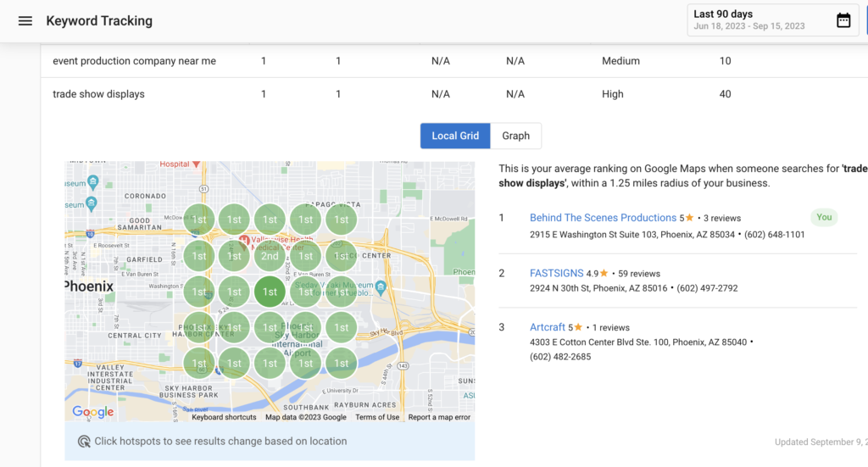Click Keyboard shortcuts on the map
868x467 pixels.
point(224,417)
